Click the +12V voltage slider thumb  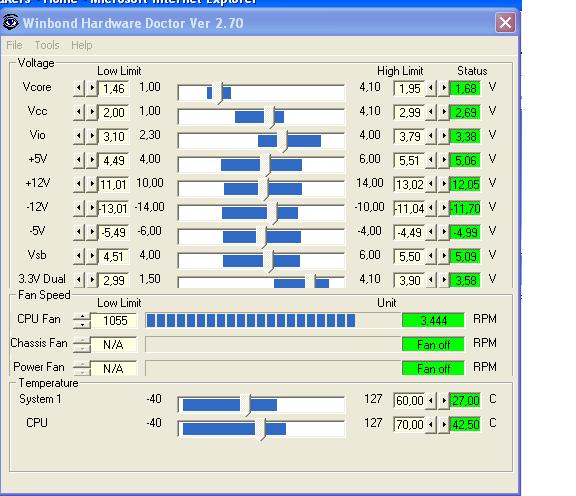pos(263,189)
